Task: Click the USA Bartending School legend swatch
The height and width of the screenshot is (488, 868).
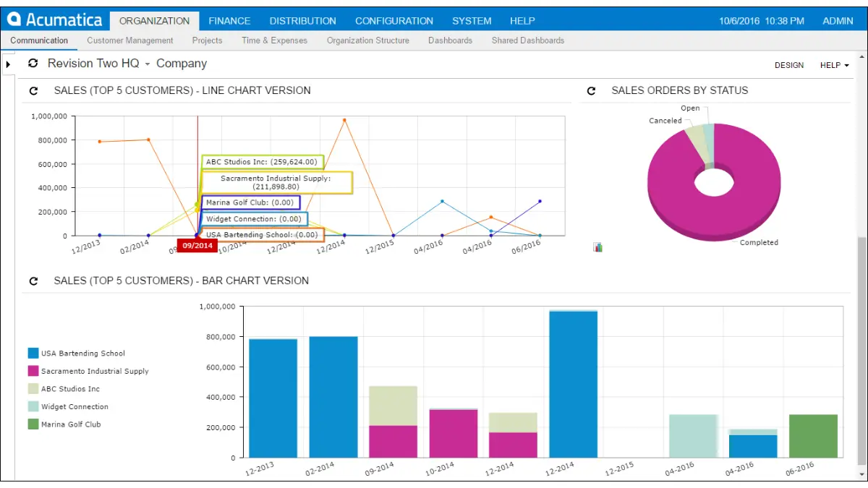Action: tap(33, 354)
